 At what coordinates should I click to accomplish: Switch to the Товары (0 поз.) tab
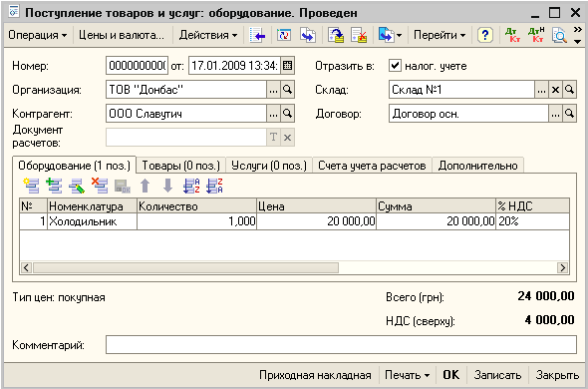coord(180,166)
